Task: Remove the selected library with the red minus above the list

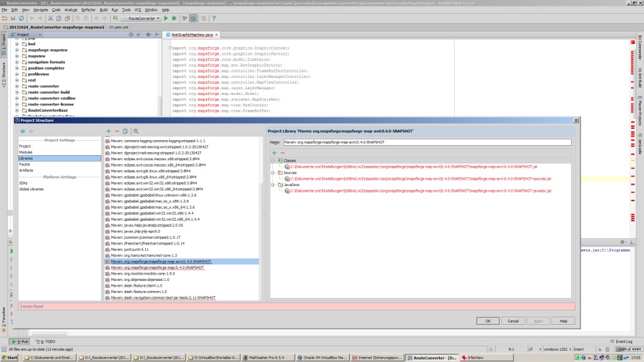Action: (x=117, y=131)
